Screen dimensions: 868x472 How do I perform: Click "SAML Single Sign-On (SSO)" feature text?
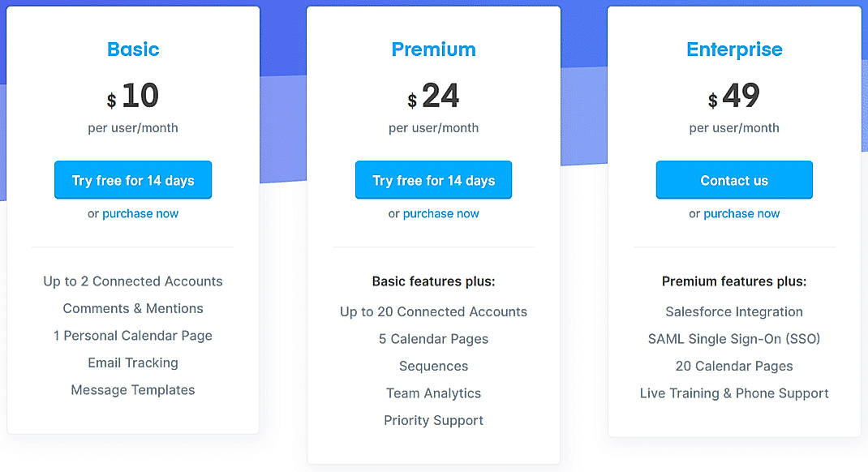[734, 339]
